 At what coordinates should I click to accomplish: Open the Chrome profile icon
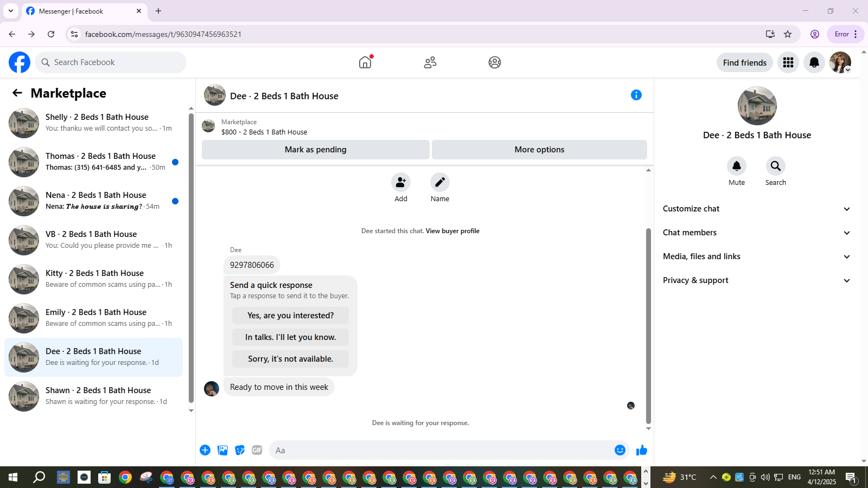(815, 34)
